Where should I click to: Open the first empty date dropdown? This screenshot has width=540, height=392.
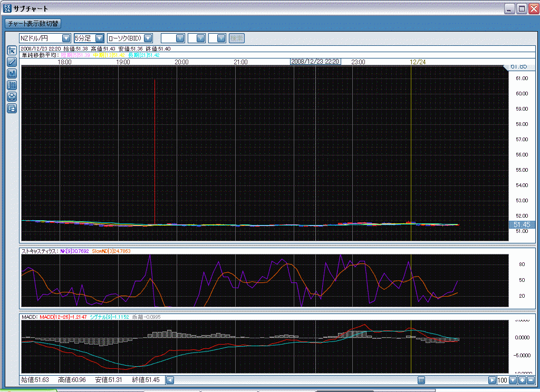point(180,38)
